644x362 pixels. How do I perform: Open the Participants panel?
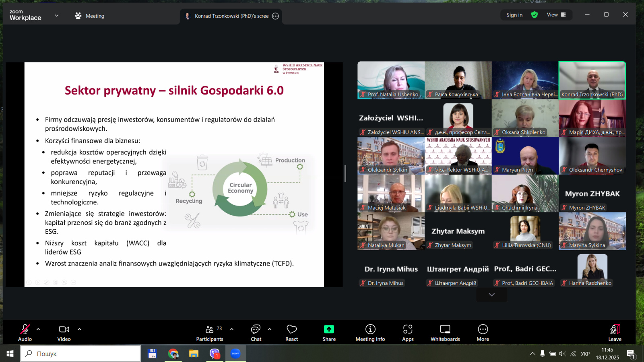click(x=209, y=333)
